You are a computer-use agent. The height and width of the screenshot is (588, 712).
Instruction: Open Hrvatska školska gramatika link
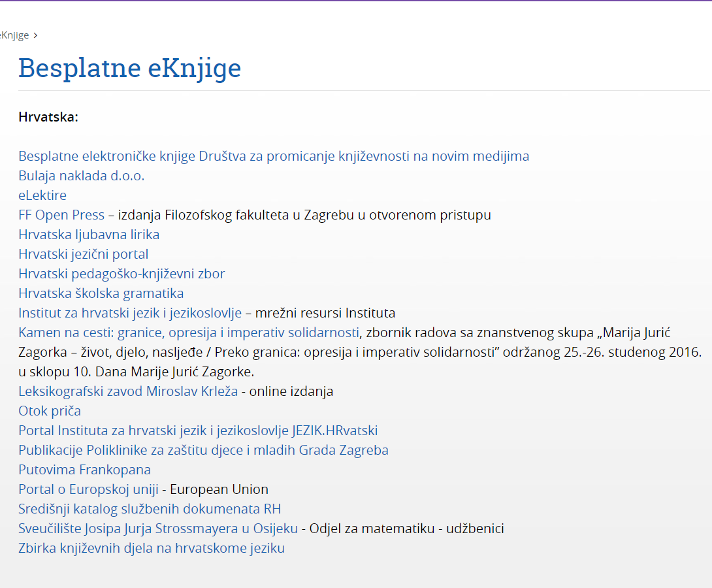tap(101, 293)
